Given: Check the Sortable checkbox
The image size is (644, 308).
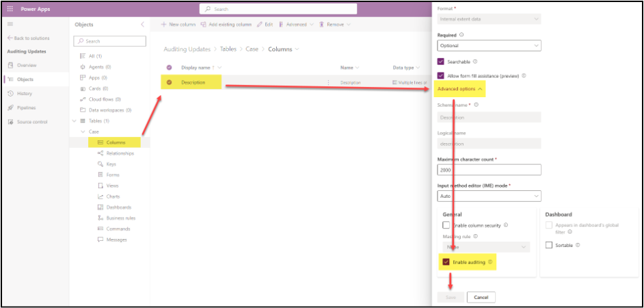Looking at the screenshot, I should [549, 244].
